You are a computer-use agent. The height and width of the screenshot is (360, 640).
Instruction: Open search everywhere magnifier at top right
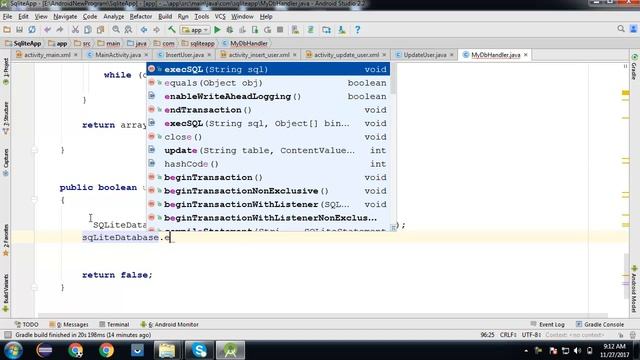621,29
